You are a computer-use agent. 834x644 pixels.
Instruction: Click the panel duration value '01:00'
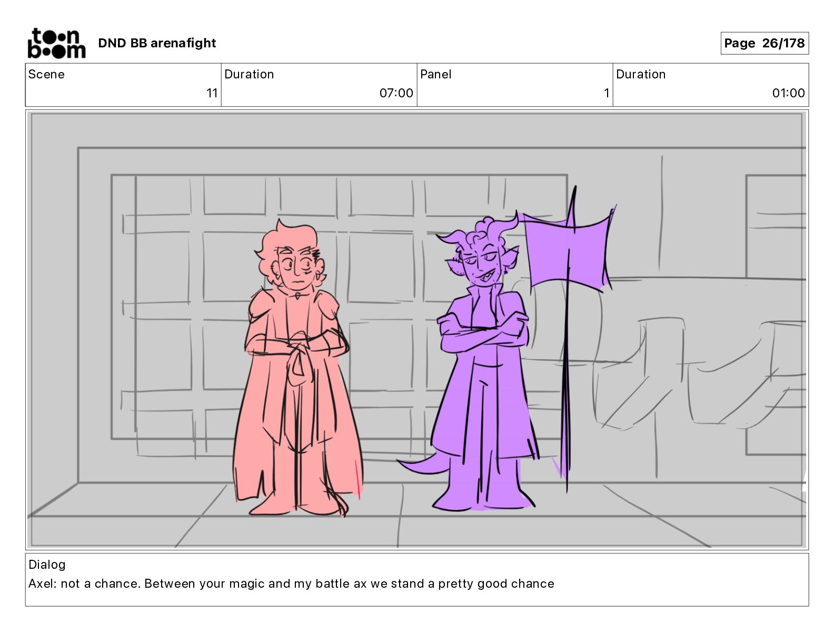[x=788, y=93]
